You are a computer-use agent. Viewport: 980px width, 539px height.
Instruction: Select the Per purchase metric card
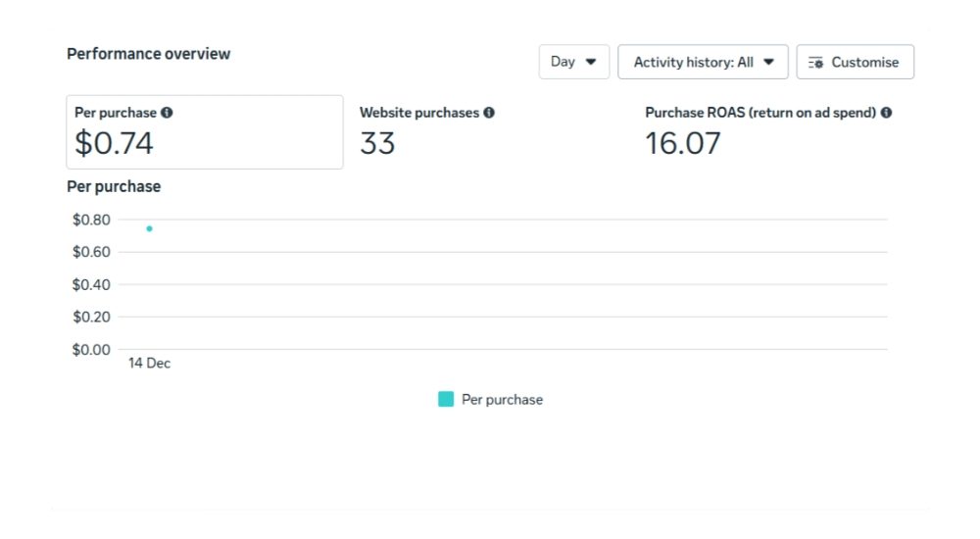(205, 132)
